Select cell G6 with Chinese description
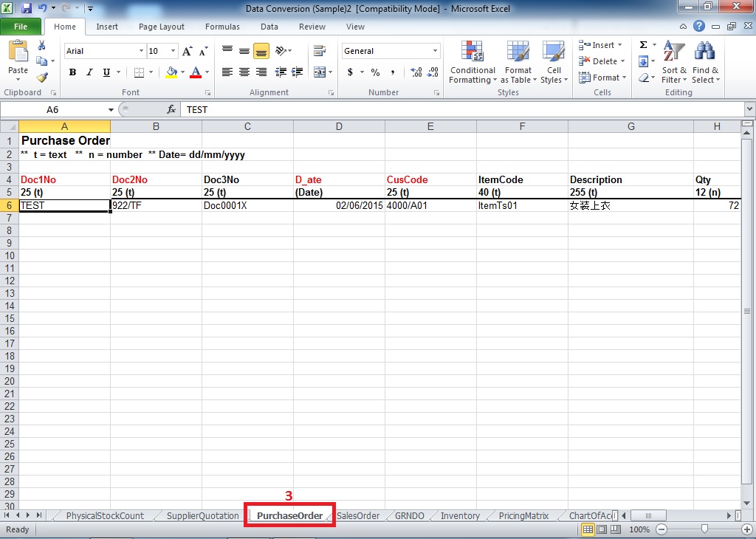This screenshot has height=539, width=756. pos(630,206)
